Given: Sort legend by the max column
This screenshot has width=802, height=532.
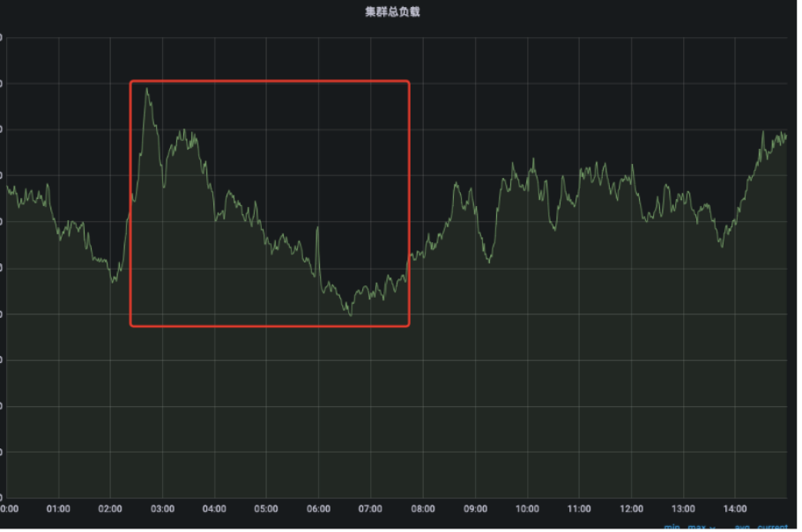Looking at the screenshot, I should (x=696, y=527).
